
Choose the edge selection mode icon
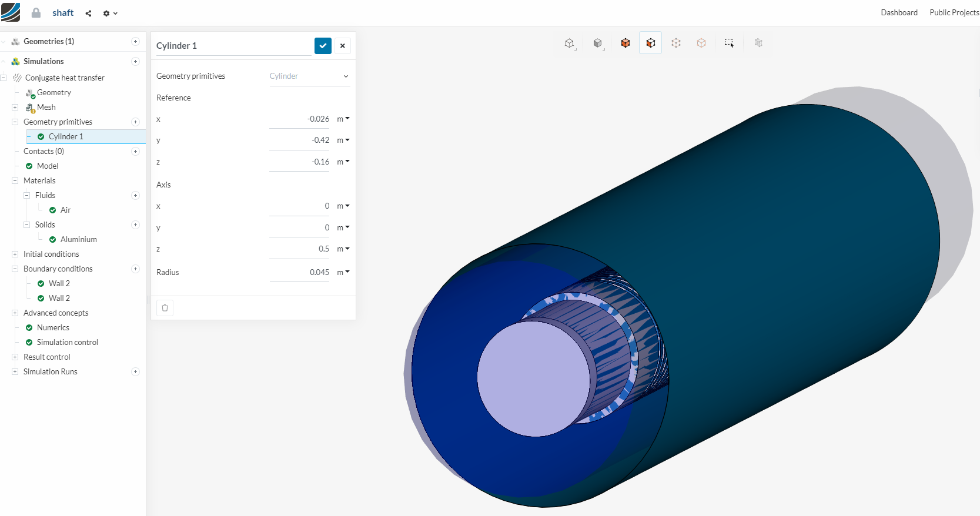(x=676, y=43)
